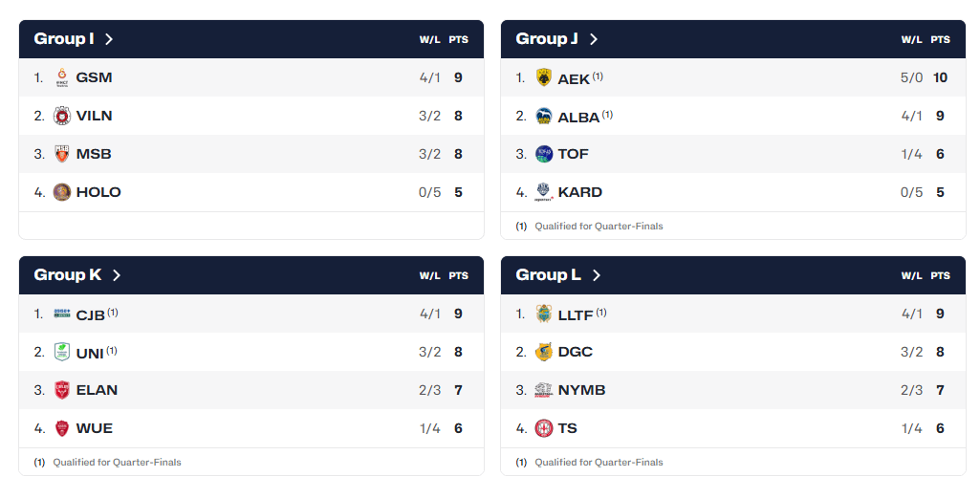Screen dimensions: 980x477
Task: Click the VILN team logo
Action: [x=62, y=116]
